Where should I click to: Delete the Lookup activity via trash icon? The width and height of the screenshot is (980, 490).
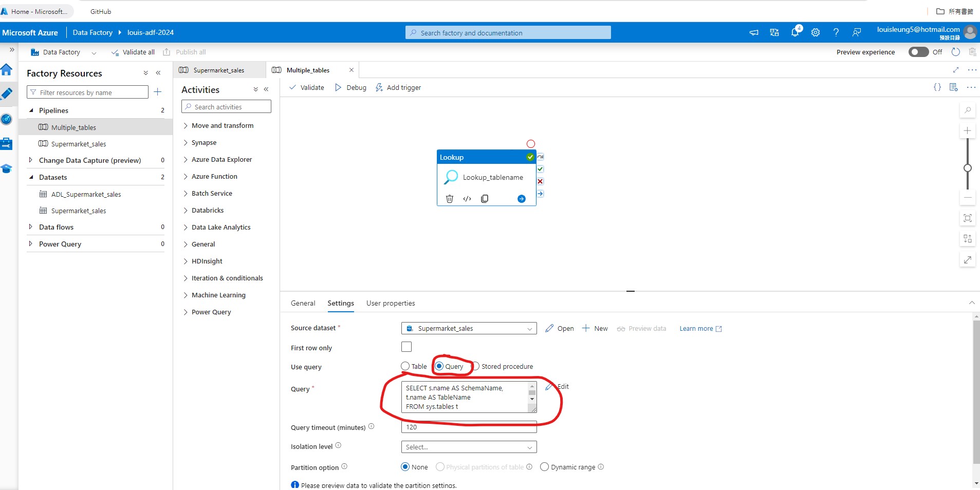[x=450, y=199]
